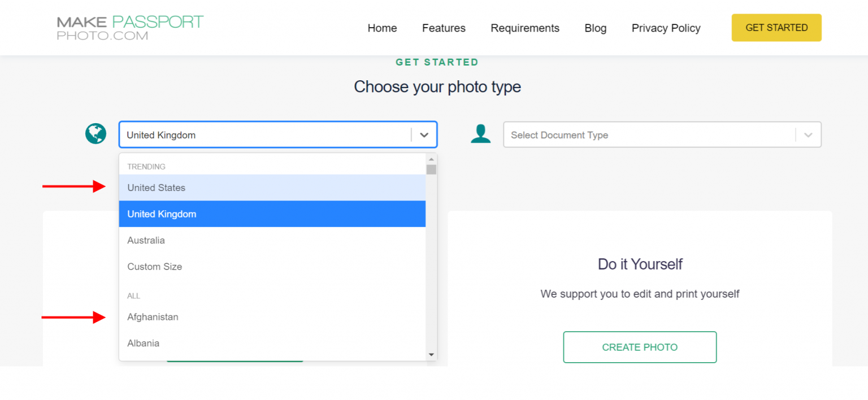Select United States from the country list
Screen dimensions: 868x400
click(x=272, y=188)
